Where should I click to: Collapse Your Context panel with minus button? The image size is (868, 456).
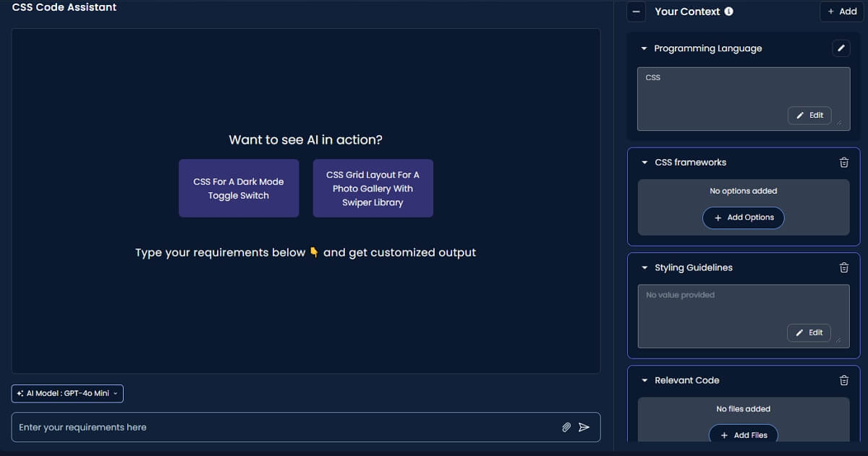click(x=636, y=12)
